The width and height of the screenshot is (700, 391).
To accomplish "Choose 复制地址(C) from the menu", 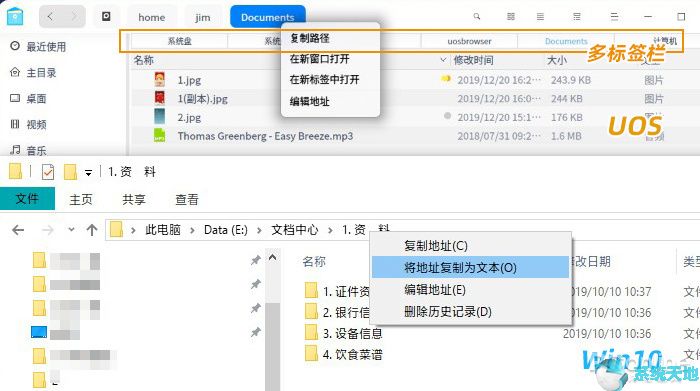I will [x=471, y=245].
